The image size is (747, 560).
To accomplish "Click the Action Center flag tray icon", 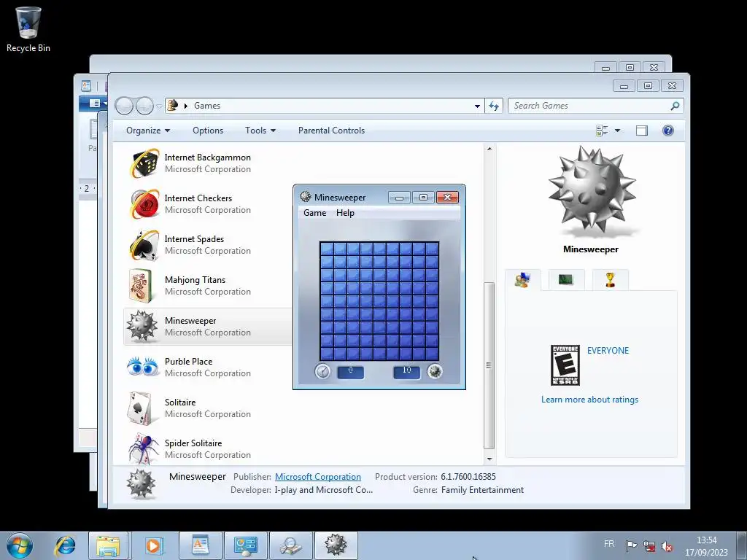I will click(x=631, y=545).
